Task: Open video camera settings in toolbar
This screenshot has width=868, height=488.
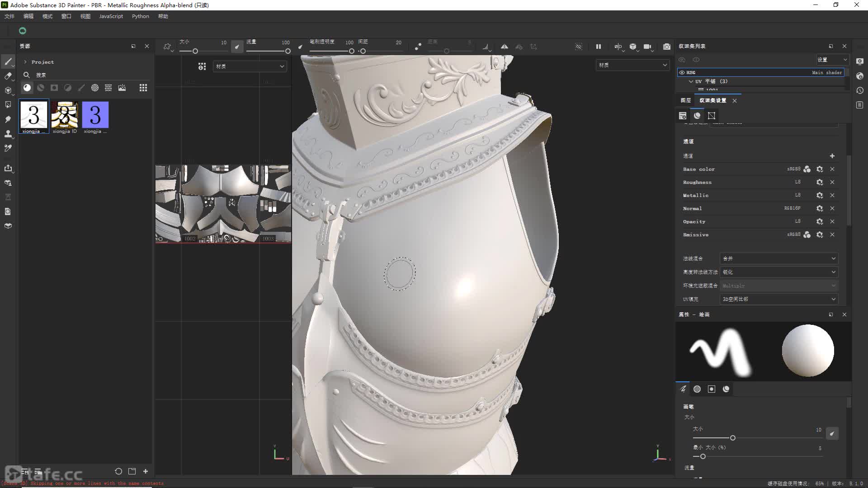Action: coord(648,47)
